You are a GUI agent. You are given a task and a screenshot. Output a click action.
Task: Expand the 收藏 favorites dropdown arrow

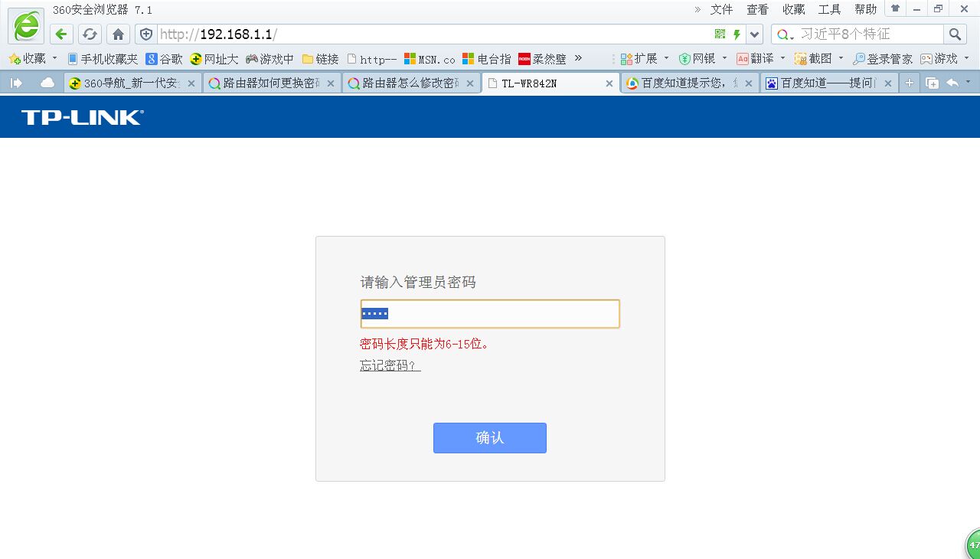tap(54, 58)
